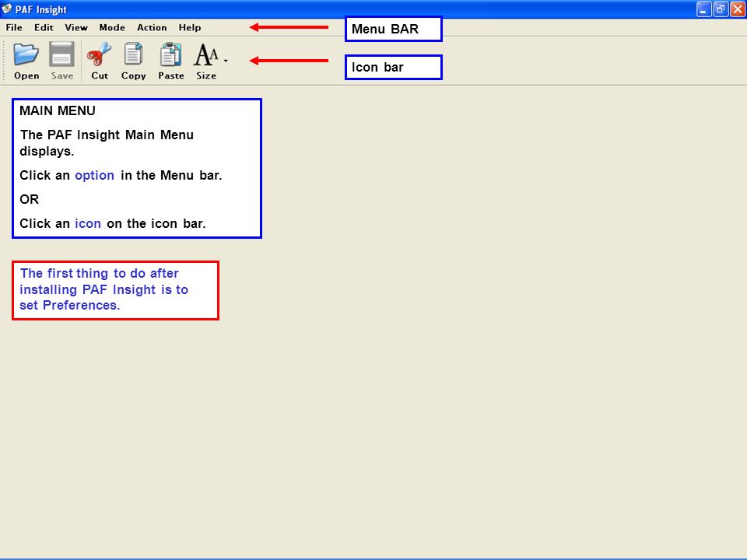Open the Action menu

coord(152,28)
